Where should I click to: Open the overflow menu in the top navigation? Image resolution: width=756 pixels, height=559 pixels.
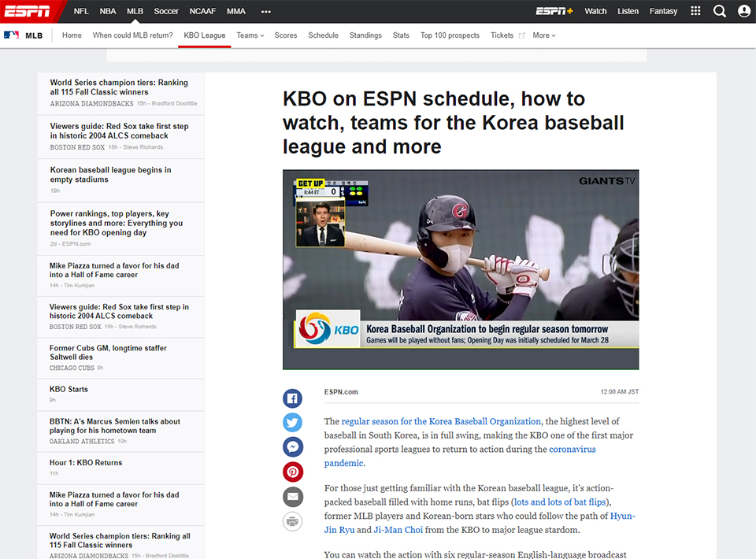pyautogui.click(x=265, y=11)
